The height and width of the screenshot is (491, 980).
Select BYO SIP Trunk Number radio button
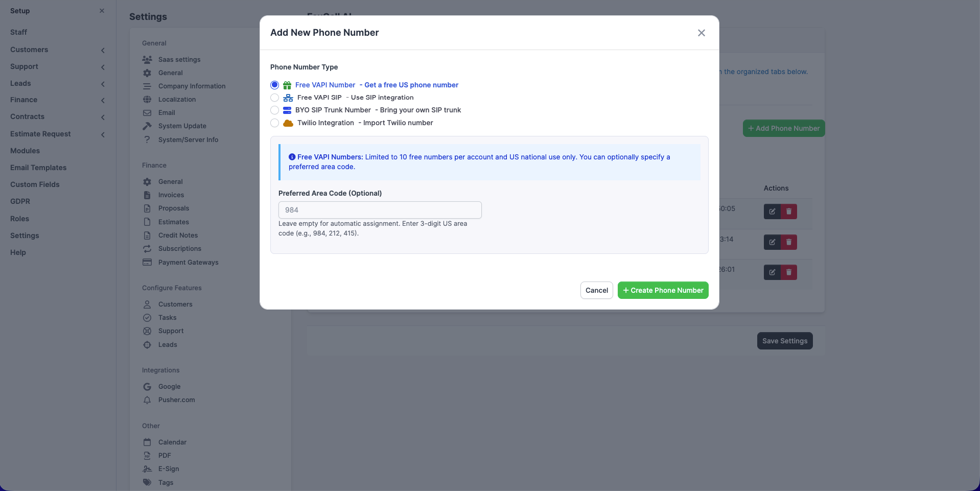pos(275,110)
